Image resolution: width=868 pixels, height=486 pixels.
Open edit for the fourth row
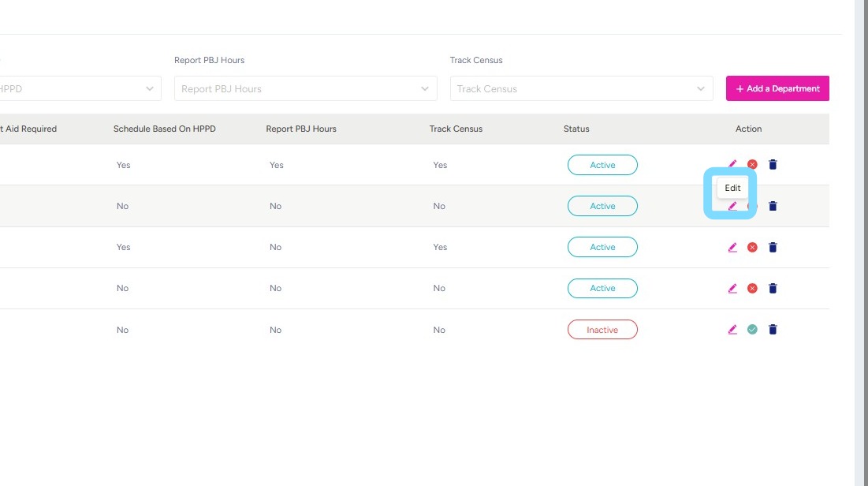coord(732,288)
